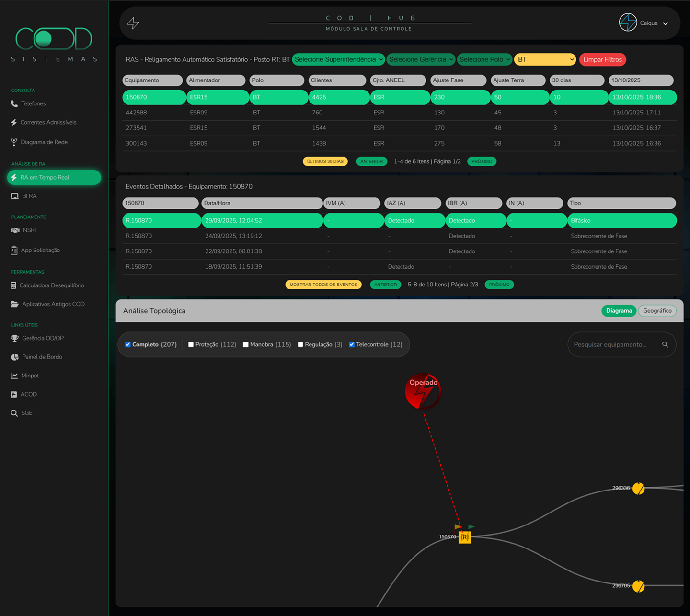Open Calculadora Desequilíbrio calculator icon

click(x=14, y=285)
